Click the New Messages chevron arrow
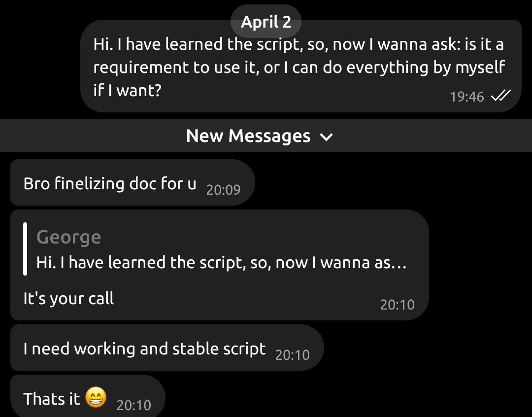 tap(327, 137)
